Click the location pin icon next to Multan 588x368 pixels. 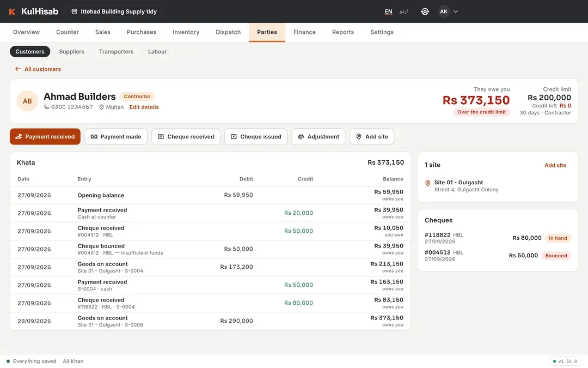101,107
